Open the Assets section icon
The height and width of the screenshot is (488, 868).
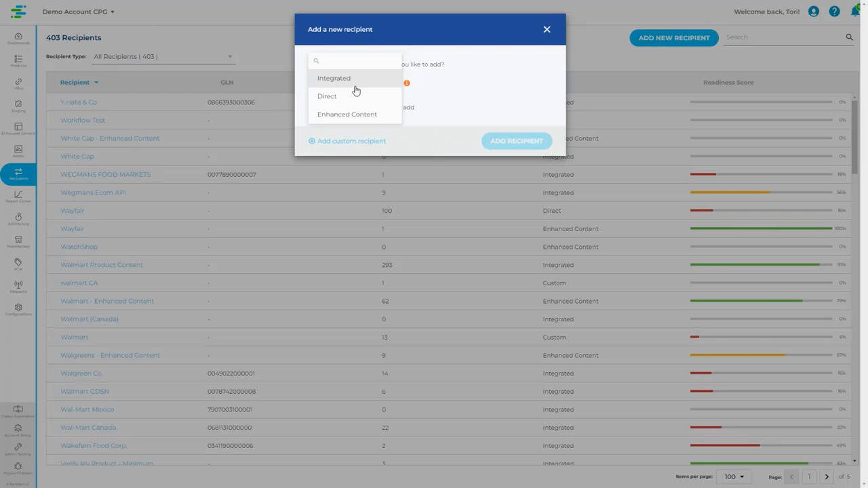pyautogui.click(x=18, y=151)
